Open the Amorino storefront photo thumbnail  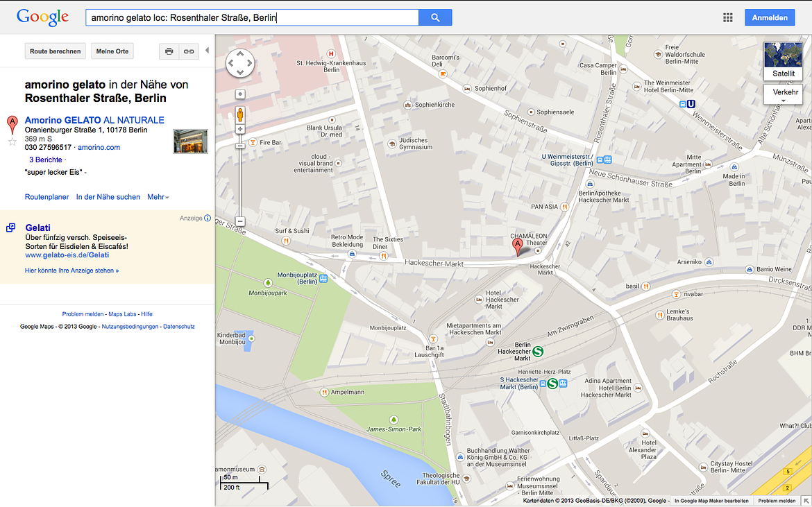(x=191, y=141)
